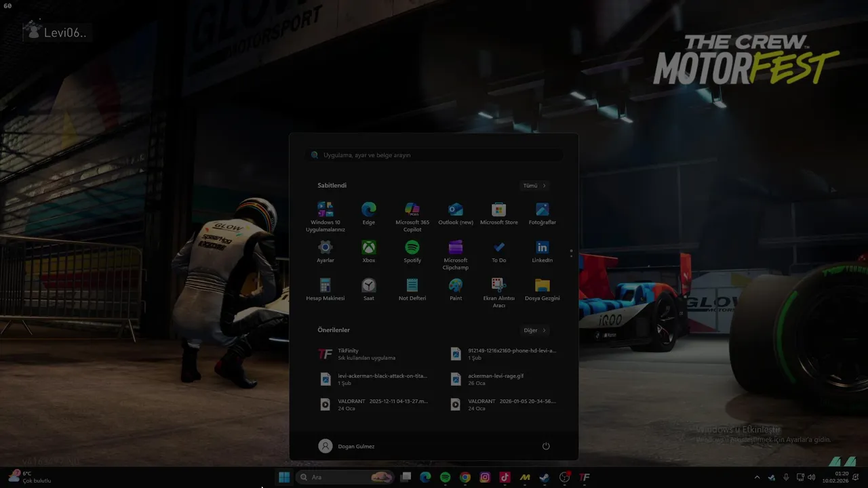Open Microsoft Clipchamp app
The image size is (868, 488).
point(456,255)
